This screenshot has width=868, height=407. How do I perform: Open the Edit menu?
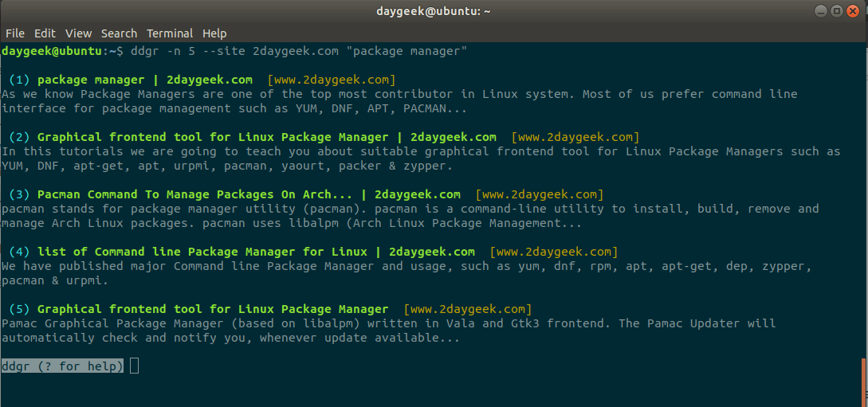(x=45, y=33)
